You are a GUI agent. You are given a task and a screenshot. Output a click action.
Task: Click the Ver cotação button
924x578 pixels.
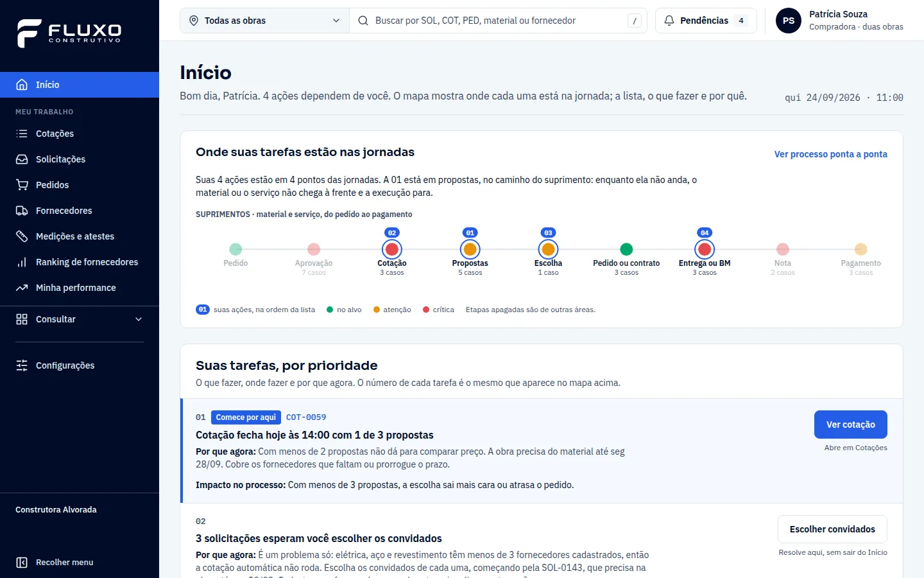[x=851, y=425]
